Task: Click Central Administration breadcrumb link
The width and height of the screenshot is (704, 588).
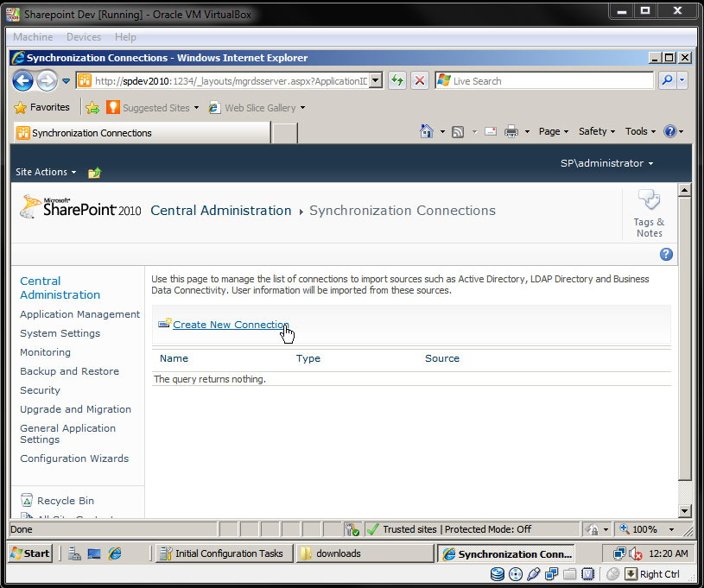Action: [x=221, y=211]
